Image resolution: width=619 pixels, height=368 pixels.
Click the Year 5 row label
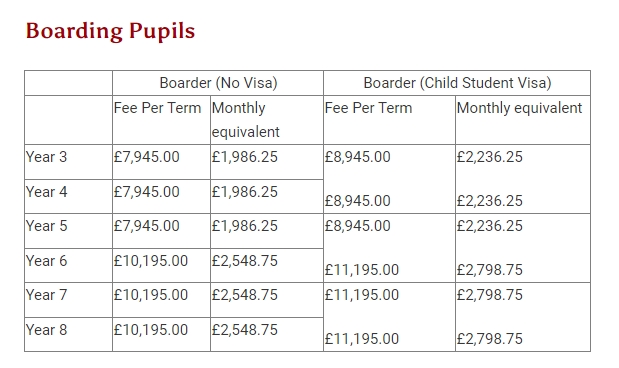coord(47,226)
